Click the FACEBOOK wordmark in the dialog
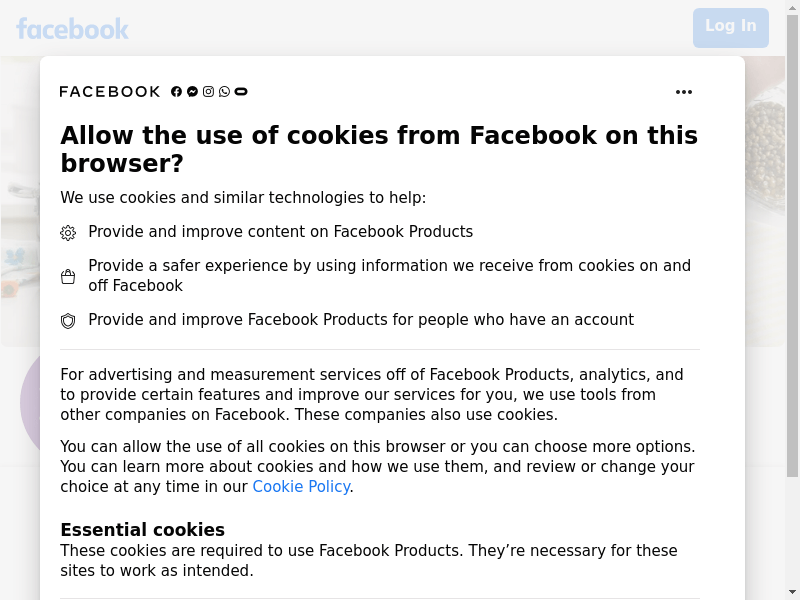 110,92
